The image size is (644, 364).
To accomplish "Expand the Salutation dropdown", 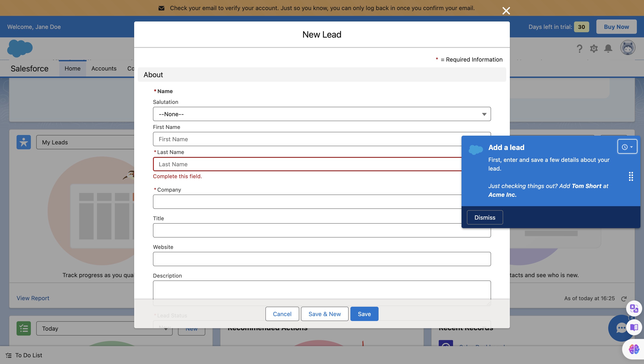I will pyautogui.click(x=322, y=114).
